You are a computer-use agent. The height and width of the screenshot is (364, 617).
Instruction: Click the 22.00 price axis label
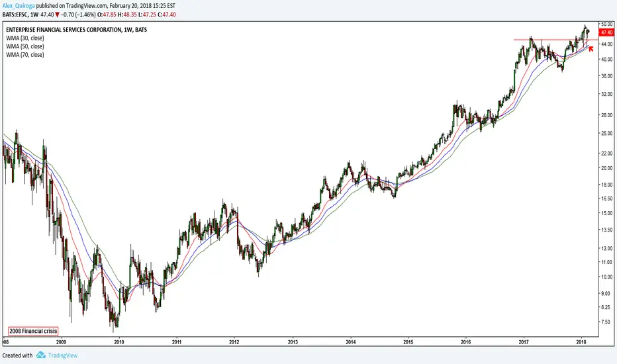pos(607,154)
